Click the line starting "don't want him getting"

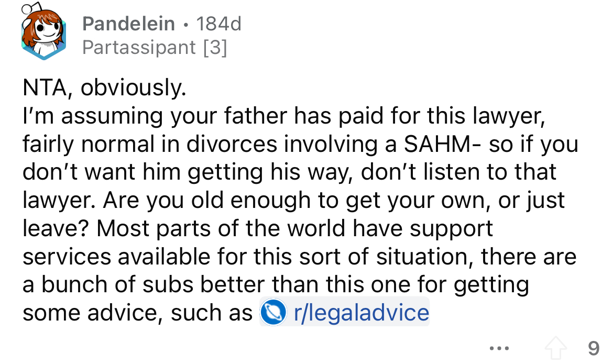click(x=289, y=172)
